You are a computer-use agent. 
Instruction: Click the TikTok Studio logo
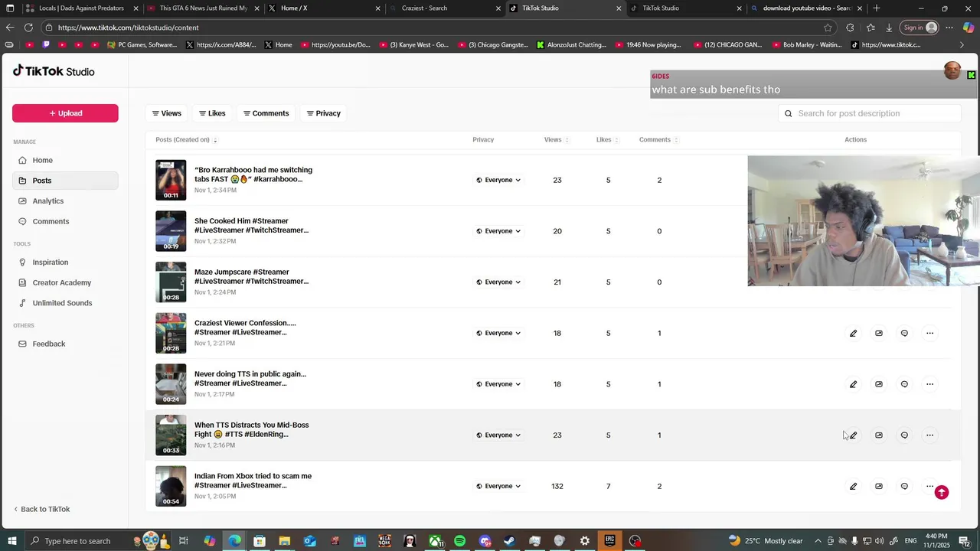point(54,71)
